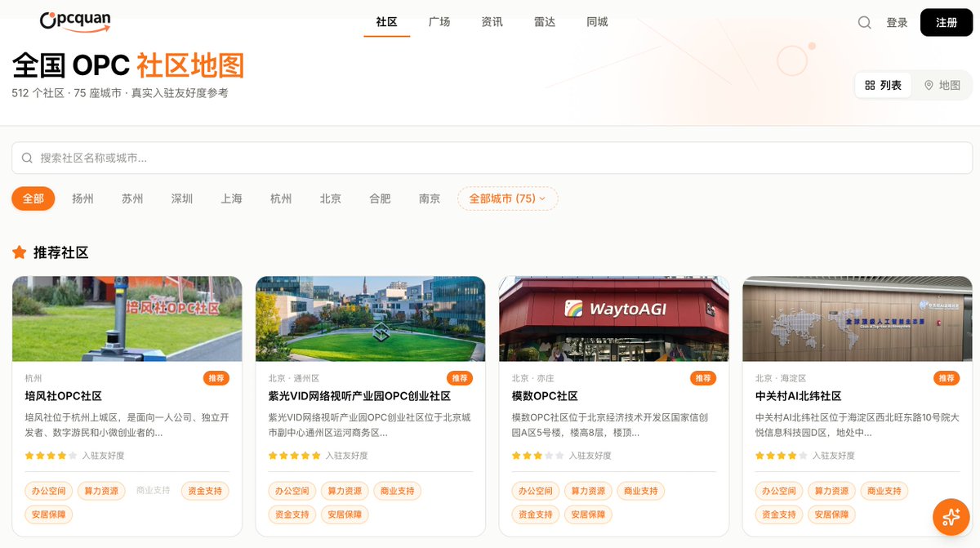Viewport: 980px width, 548px height.
Task: Filter communities by 上海
Action: point(231,198)
